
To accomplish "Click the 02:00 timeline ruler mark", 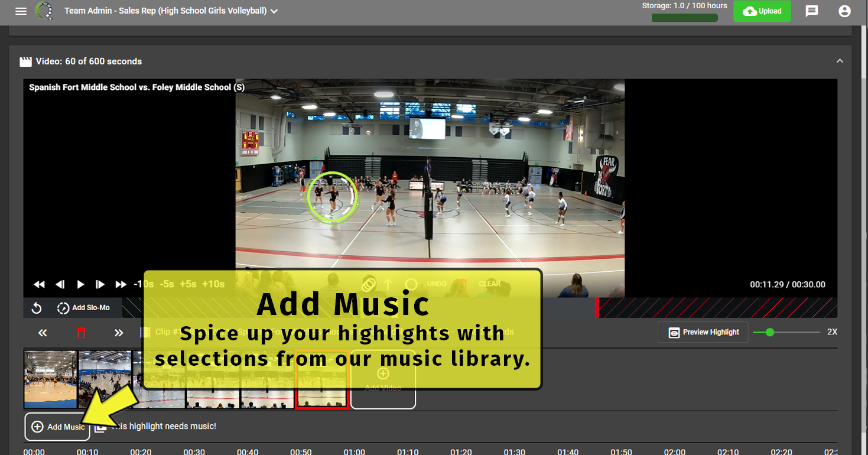I will click(x=674, y=451).
